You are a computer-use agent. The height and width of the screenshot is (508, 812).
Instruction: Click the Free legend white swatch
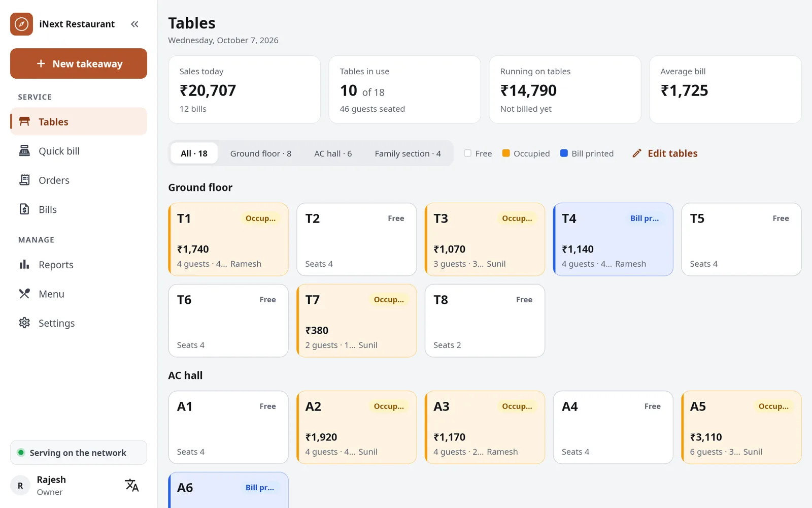pos(467,153)
